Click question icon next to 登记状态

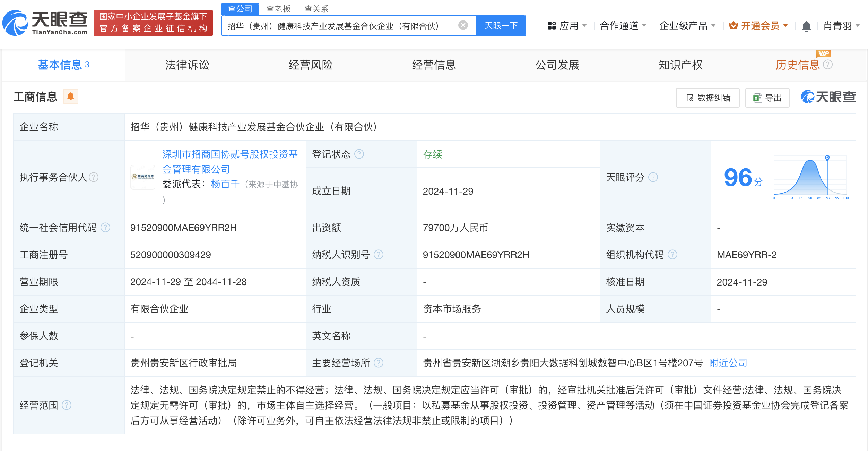tap(359, 154)
